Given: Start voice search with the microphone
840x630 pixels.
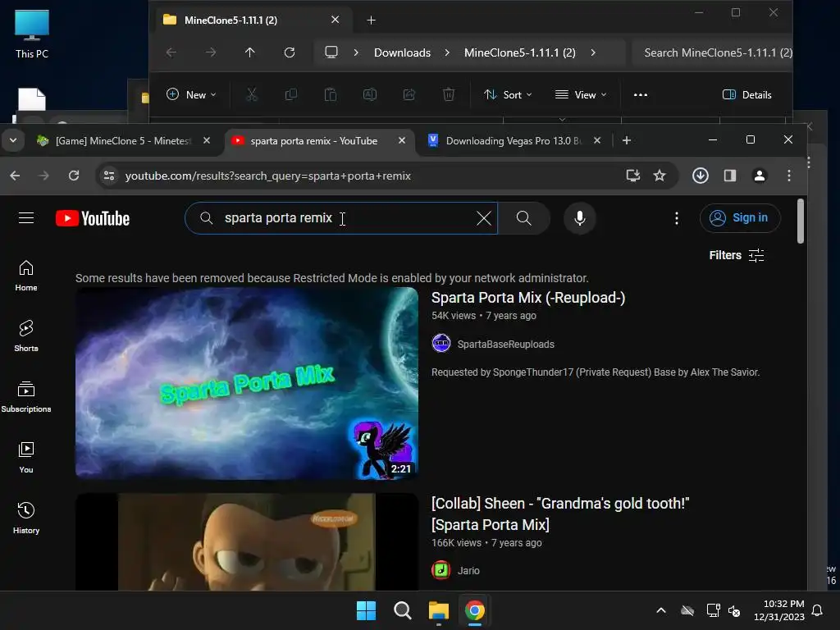Looking at the screenshot, I should coord(580,218).
